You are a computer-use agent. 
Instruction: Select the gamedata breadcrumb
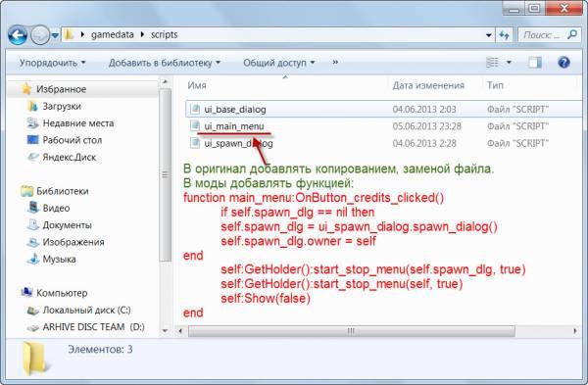pyautogui.click(x=112, y=35)
